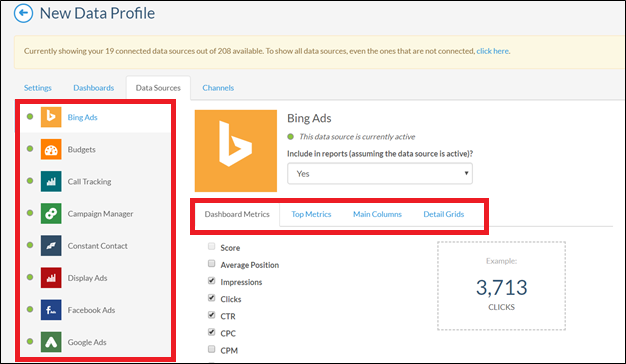
Task: Open the Campaign Manager data source
Action: 100,214
